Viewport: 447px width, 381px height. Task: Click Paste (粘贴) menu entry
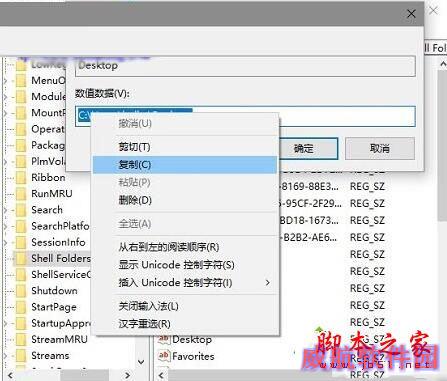[185, 182]
